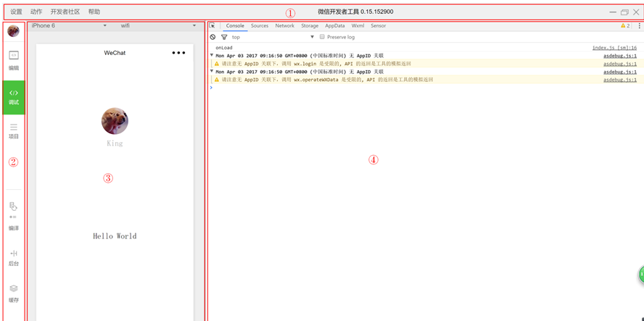
Task: Open the devtools three-dot options menu
Action: point(639,26)
